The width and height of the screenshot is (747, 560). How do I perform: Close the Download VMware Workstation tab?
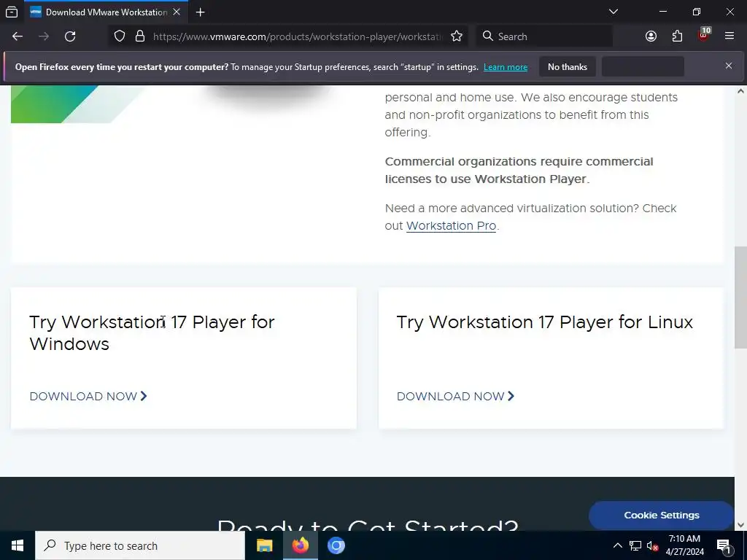coord(177,12)
